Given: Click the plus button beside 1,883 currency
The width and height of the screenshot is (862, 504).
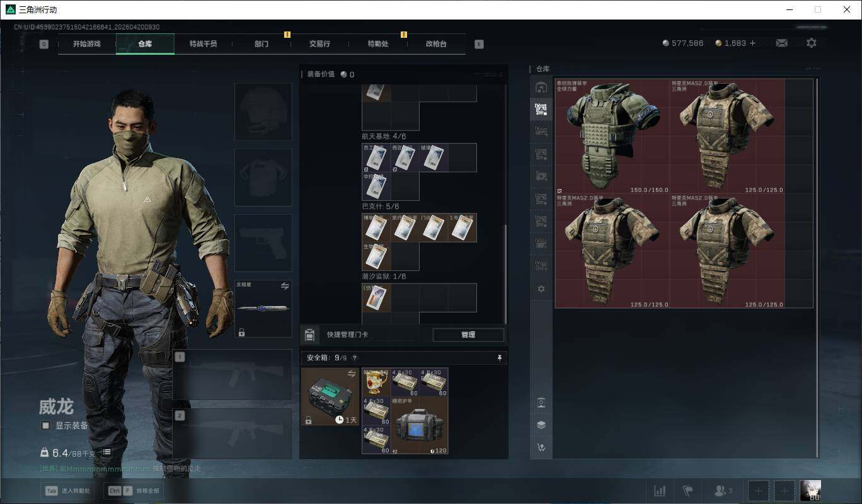Looking at the screenshot, I should pos(752,43).
